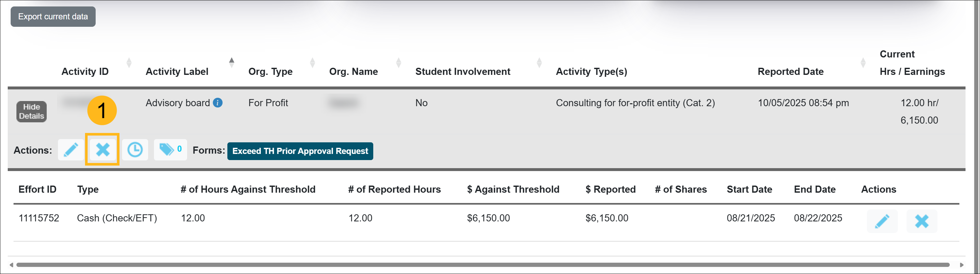Sort table by Reported Date column
Screen dimensions: 980x274
point(790,72)
